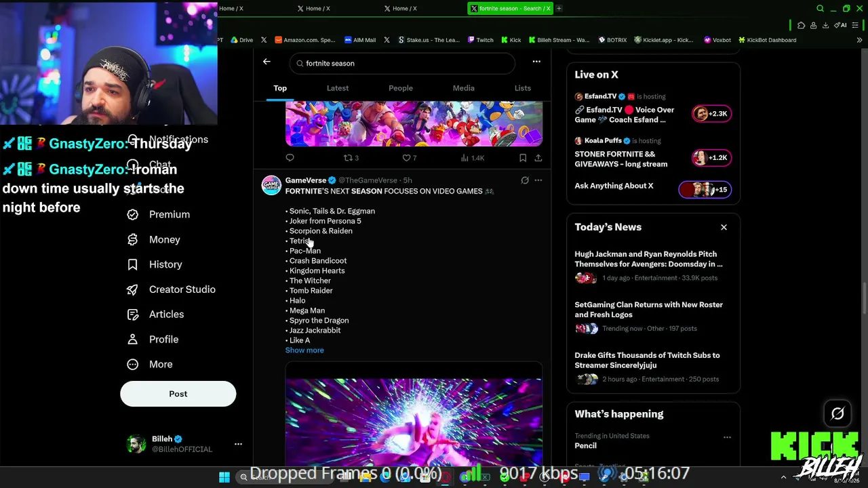Click the Premium sidebar icon
Image resolution: width=868 pixels, height=488 pixels.
pos(133,214)
